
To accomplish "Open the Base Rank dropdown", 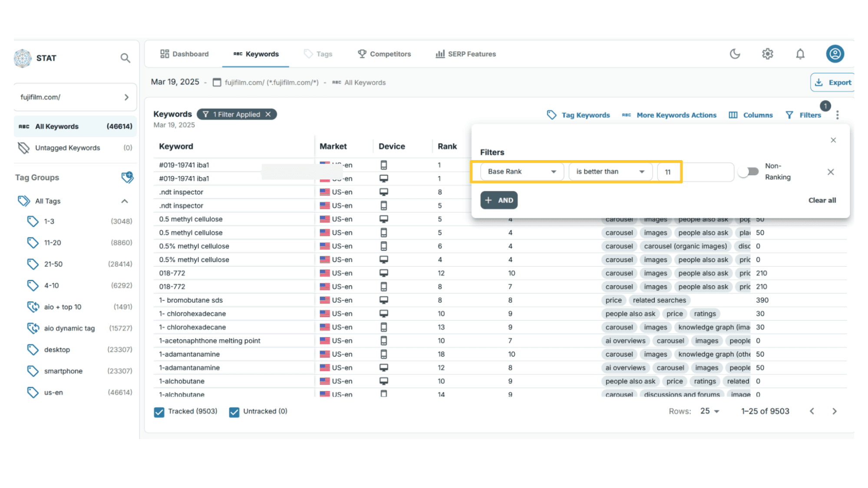I will click(x=521, y=172).
